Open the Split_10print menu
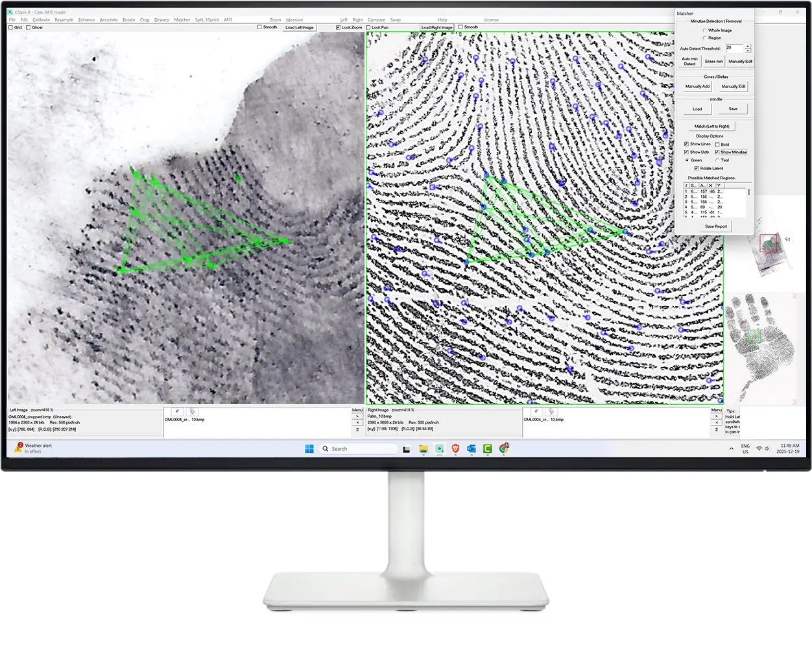The image size is (812, 650). pos(206,19)
